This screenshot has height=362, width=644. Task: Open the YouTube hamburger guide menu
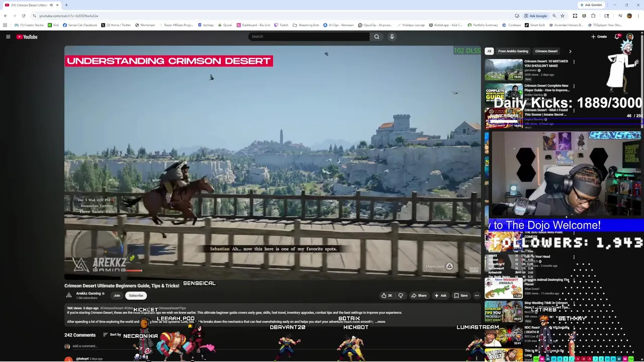click(8, 37)
